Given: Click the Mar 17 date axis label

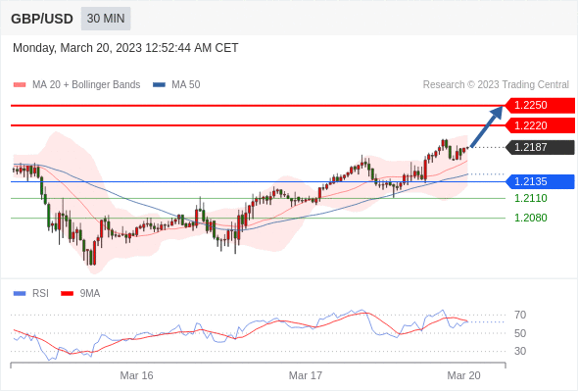Looking at the screenshot, I should (x=306, y=375).
